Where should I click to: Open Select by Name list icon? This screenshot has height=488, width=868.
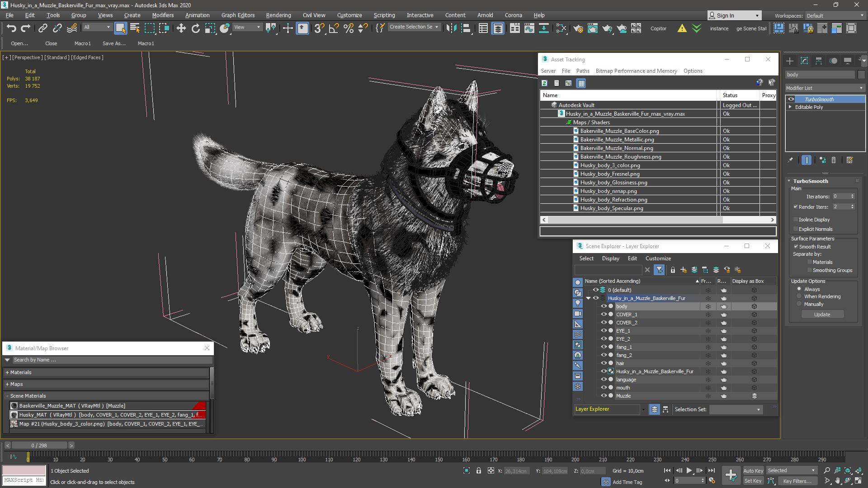(135, 28)
